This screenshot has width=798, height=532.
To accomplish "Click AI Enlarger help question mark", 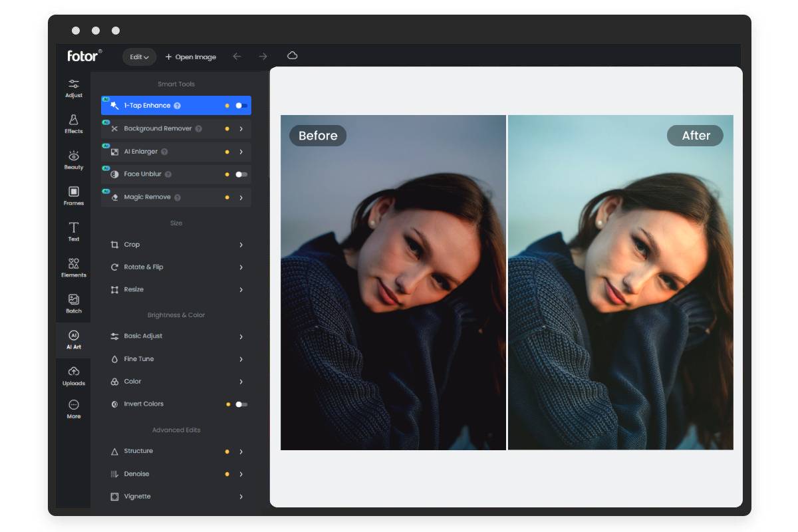I will click(164, 152).
